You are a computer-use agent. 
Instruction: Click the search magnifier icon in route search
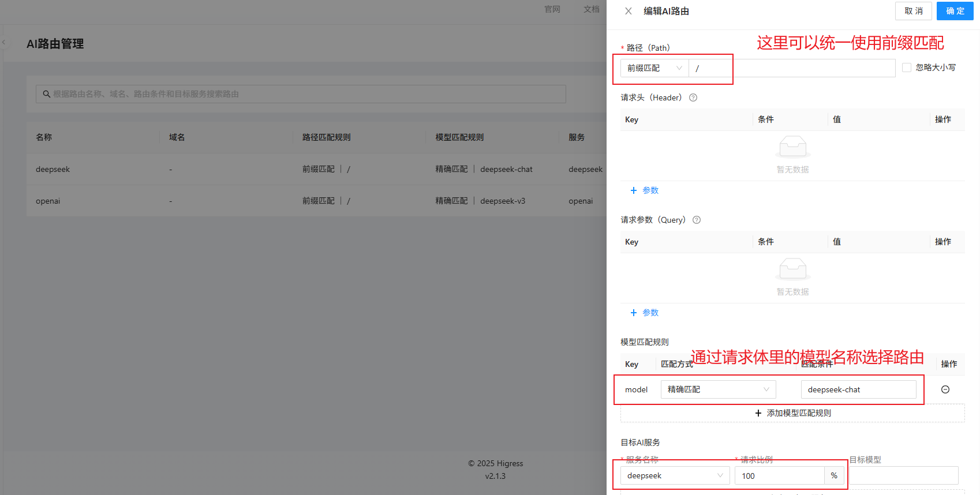46,94
